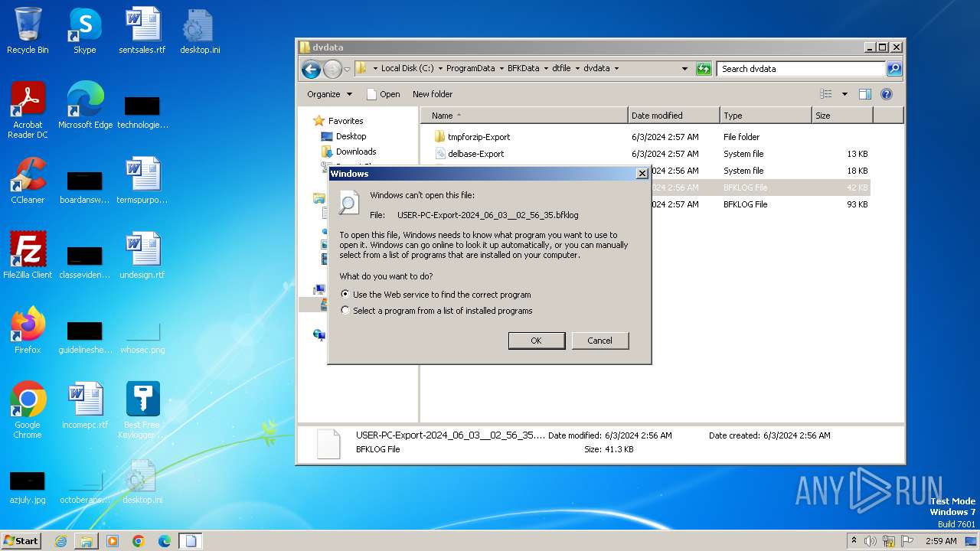The height and width of the screenshot is (551, 980).
Task: Toggle the preview pane icon
Action: coord(865,94)
